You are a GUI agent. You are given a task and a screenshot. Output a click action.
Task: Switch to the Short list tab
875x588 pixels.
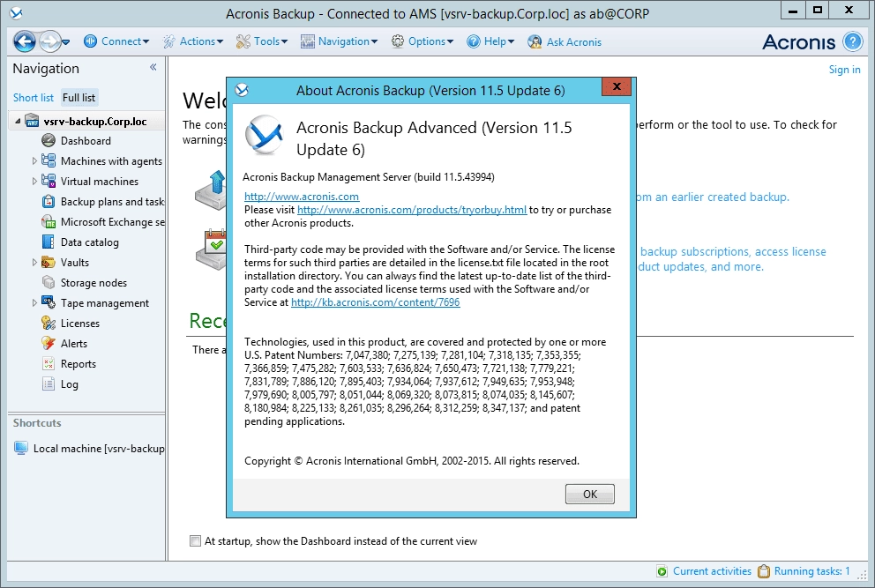(34, 98)
